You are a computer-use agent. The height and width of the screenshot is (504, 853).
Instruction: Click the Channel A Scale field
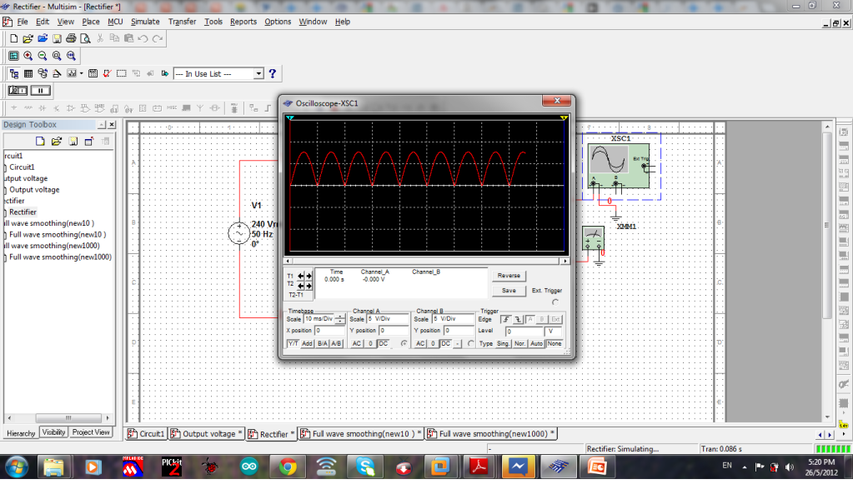[387, 319]
